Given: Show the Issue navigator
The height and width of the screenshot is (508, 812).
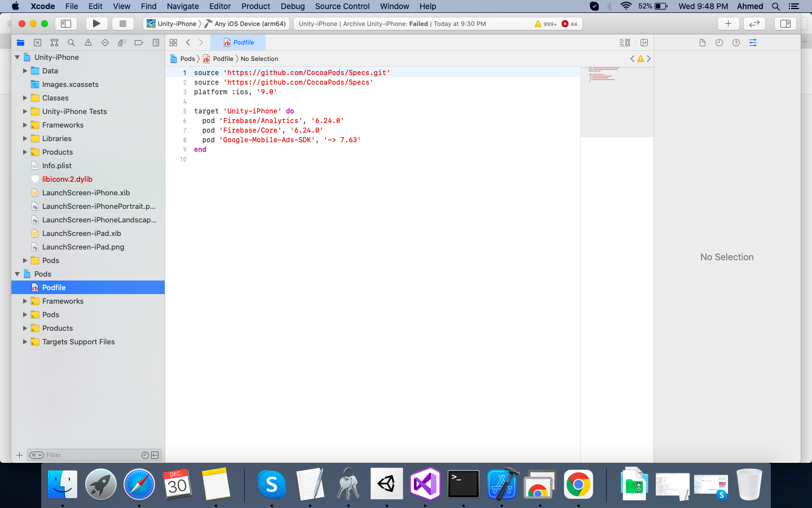Looking at the screenshot, I should (x=88, y=42).
